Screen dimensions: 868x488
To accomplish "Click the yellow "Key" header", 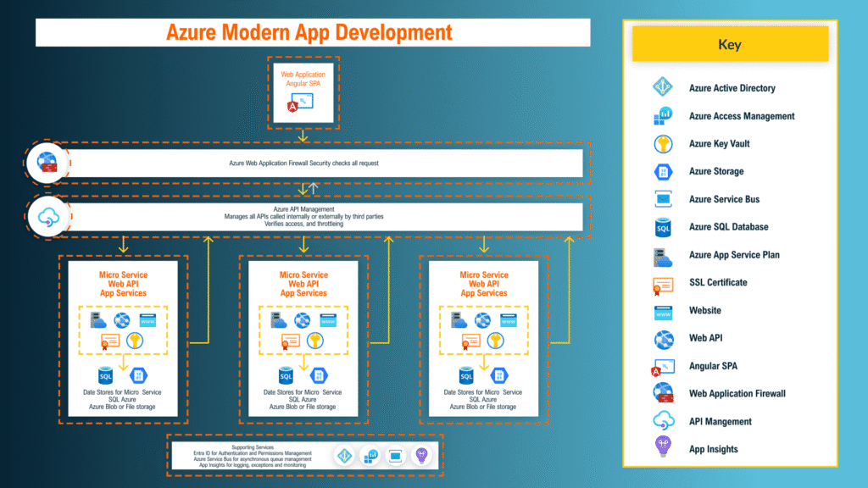I will pyautogui.click(x=729, y=45).
